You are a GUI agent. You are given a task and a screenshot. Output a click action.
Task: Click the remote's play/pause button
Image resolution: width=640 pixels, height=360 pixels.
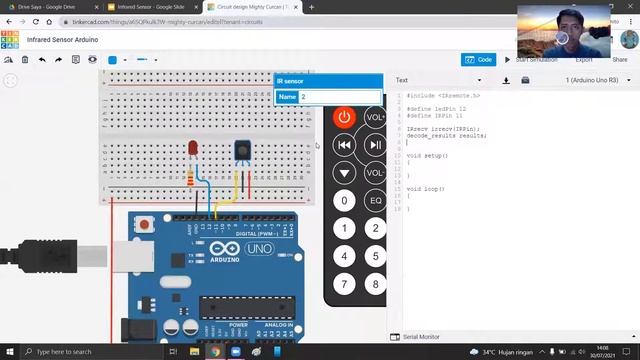[x=375, y=145]
